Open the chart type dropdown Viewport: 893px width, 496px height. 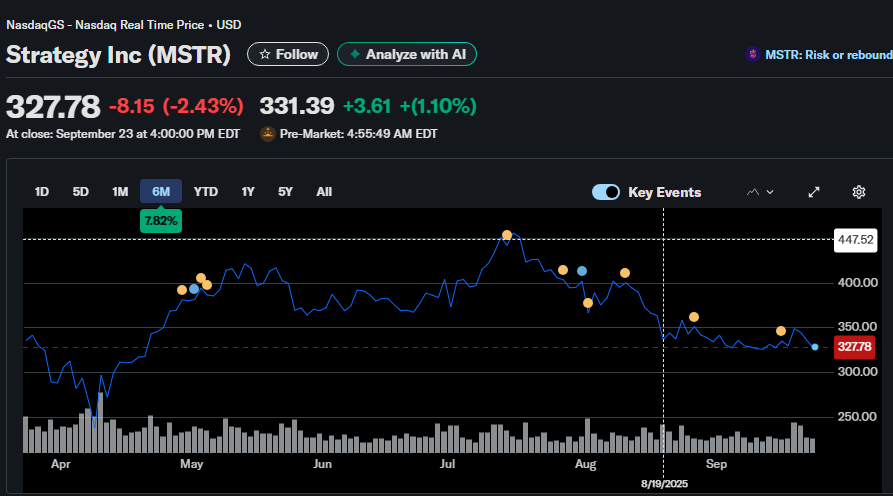pos(760,192)
